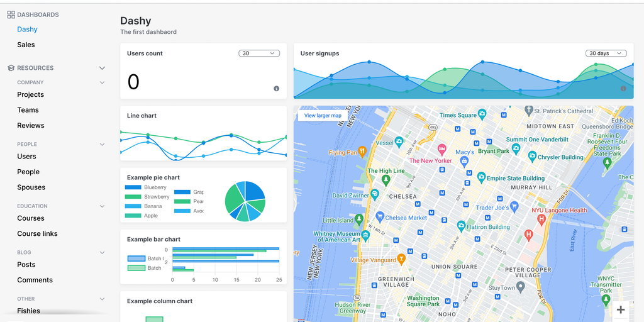This screenshot has height=322, width=644.
Task: Toggle blue Batch legend in bar chart
Action: pos(136,258)
